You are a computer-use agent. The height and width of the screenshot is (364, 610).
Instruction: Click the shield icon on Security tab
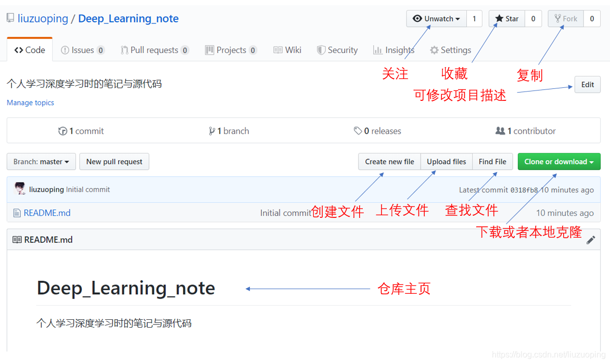321,50
